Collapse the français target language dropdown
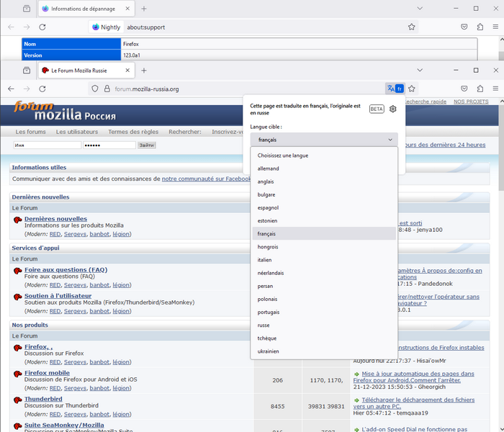 (324, 140)
